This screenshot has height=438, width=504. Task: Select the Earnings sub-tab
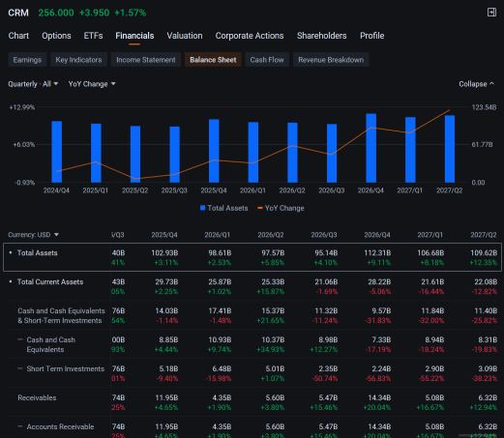pyautogui.click(x=27, y=60)
